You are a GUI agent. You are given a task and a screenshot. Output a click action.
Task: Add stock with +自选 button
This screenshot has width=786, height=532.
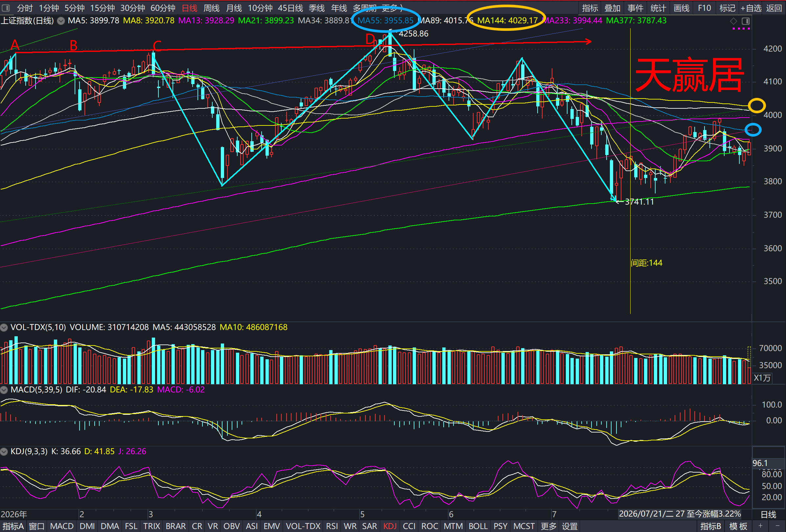click(751, 8)
